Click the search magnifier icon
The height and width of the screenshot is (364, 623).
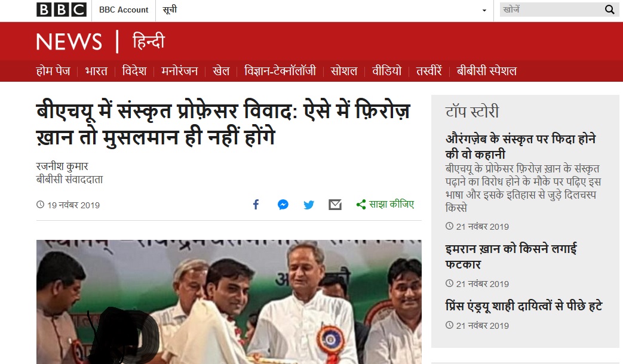(609, 10)
